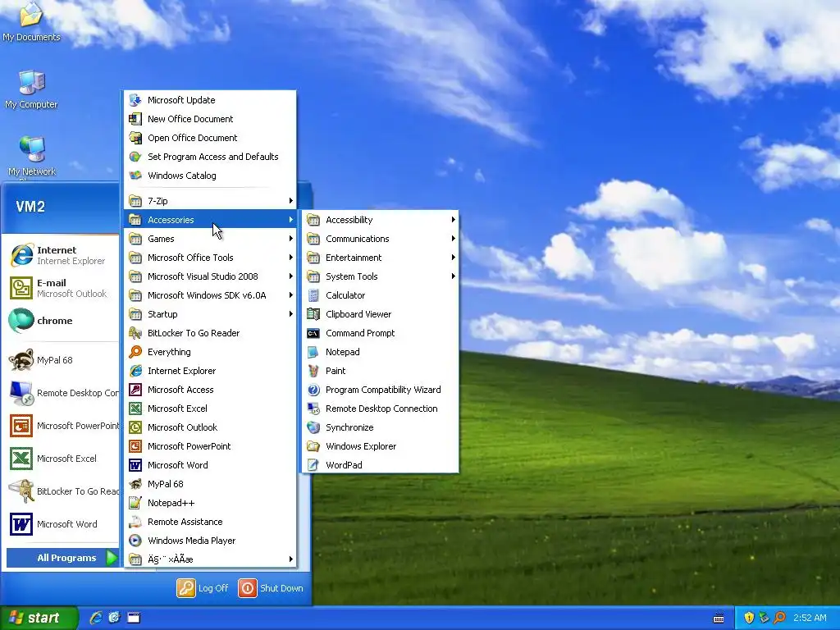The width and height of the screenshot is (840, 630).
Task: Click the Log Off button
Action: [203, 587]
